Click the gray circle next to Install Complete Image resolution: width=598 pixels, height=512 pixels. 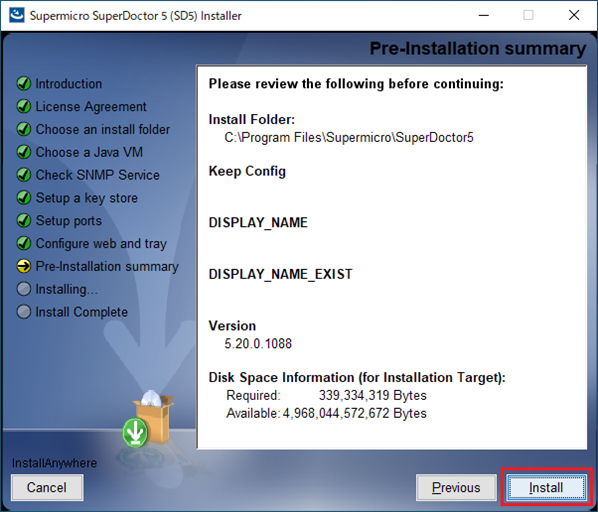pyautogui.click(x=24, y=312)
